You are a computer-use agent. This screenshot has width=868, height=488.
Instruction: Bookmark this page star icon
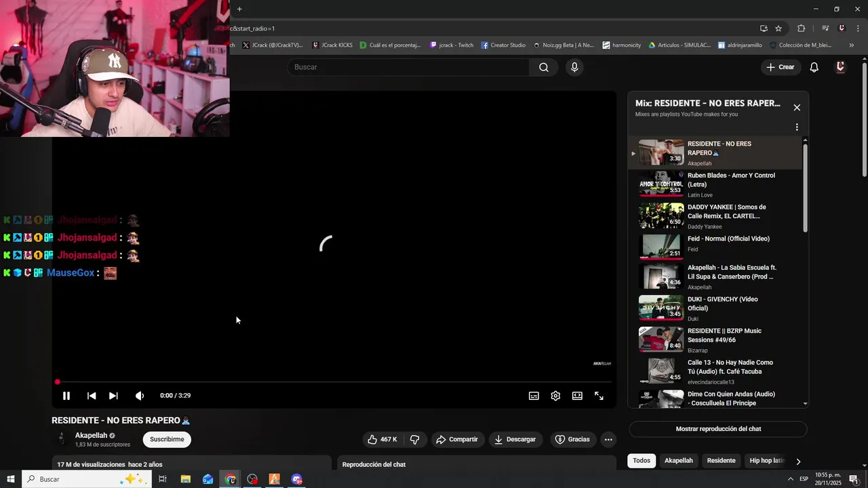[x=778, y=28]
